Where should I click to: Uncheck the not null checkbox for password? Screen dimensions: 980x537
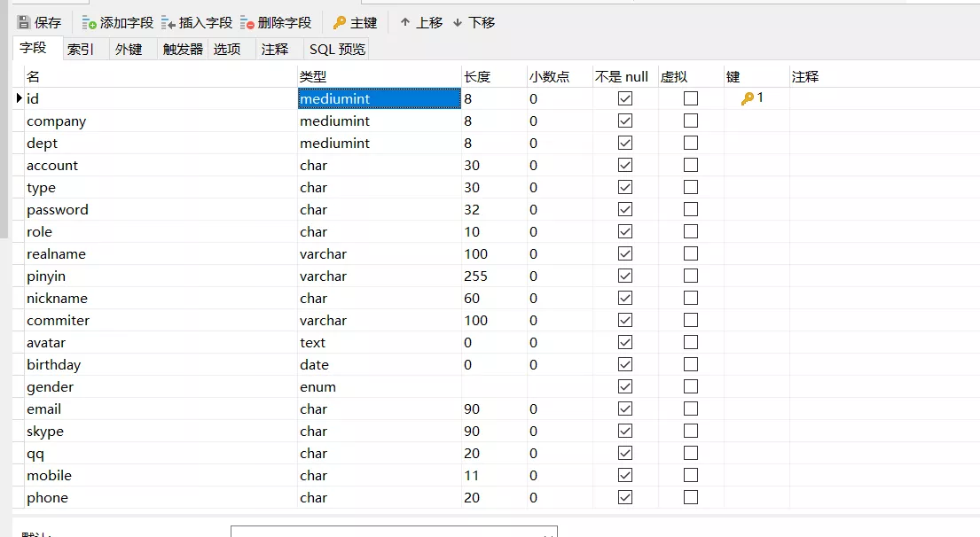(625, 209)
